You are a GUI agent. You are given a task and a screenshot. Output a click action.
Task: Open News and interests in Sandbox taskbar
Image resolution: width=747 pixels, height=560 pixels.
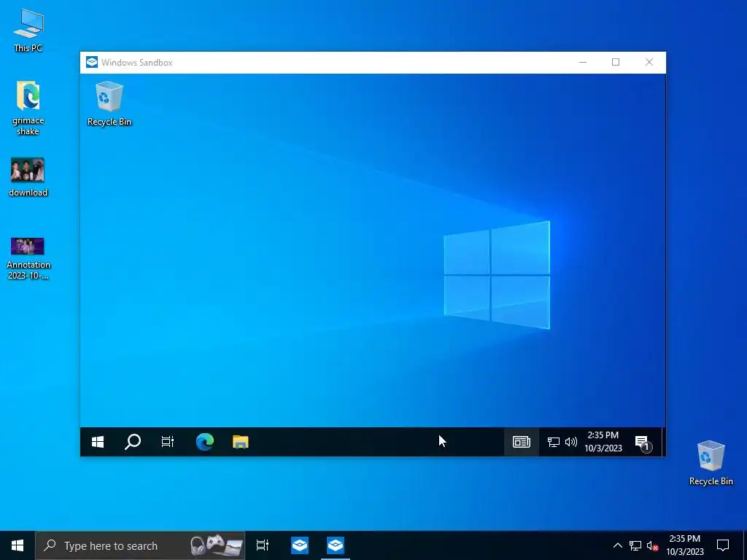pos(521,442)
